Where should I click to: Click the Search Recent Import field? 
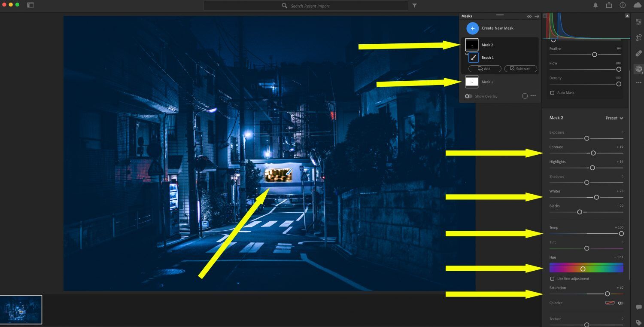coord(306,6)
